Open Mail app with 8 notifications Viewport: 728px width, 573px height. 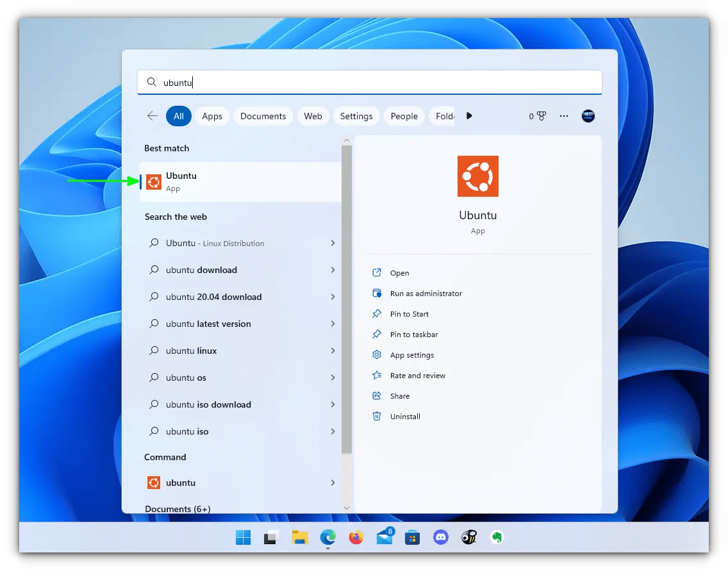(x=385, y=536)
